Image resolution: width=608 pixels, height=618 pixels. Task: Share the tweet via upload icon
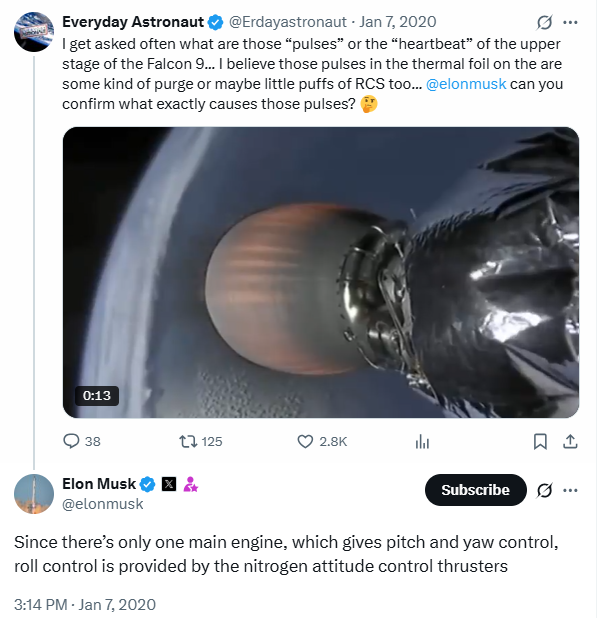click(x=570, y=441)
